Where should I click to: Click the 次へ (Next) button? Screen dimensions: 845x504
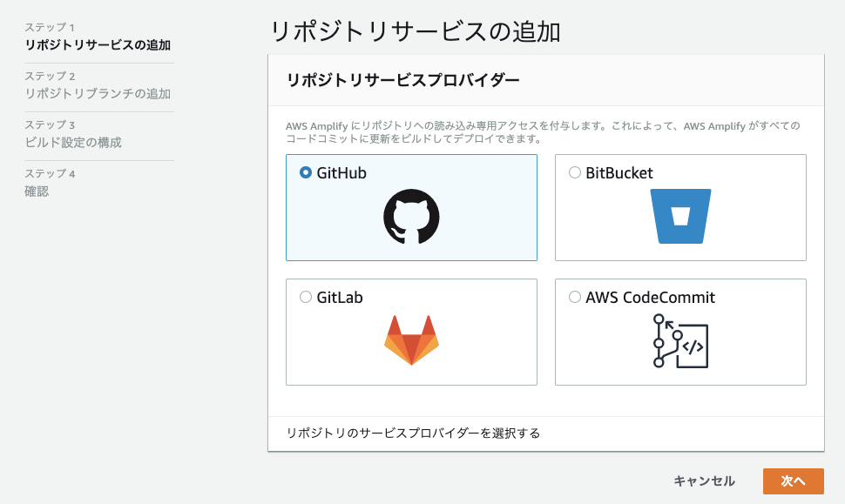[x=794, y=480]
